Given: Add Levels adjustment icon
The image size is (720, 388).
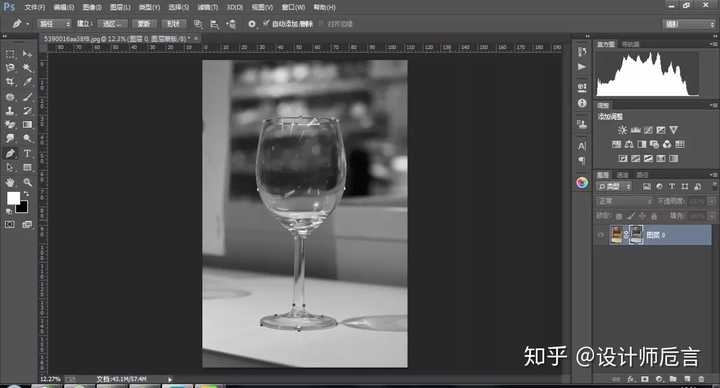Looking at the screenshot, I should (636, 130).
